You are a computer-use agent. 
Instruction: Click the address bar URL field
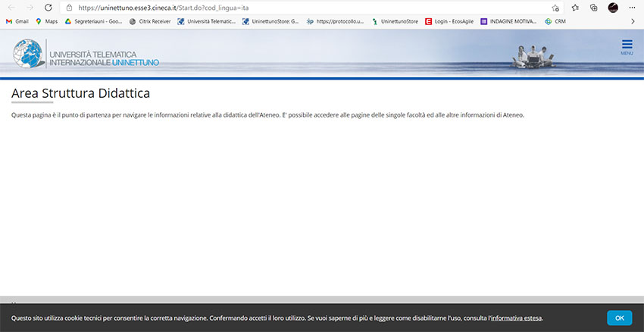(303, 8)
